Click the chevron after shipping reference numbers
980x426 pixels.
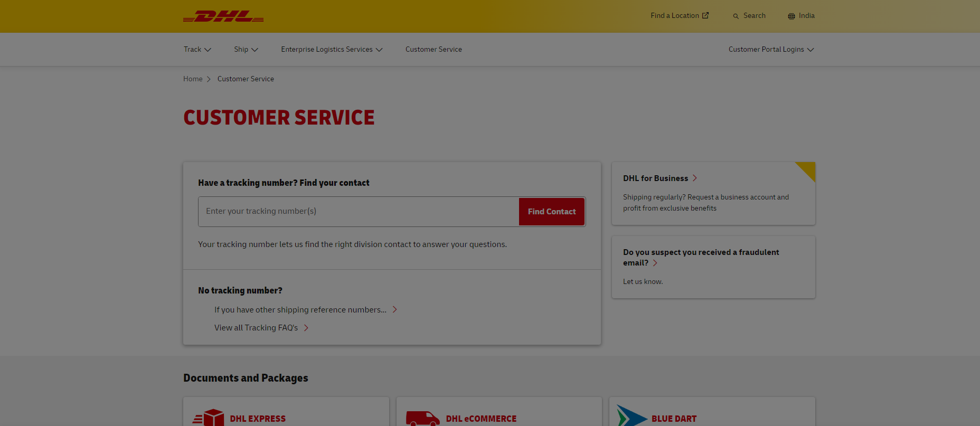point(394,310)
